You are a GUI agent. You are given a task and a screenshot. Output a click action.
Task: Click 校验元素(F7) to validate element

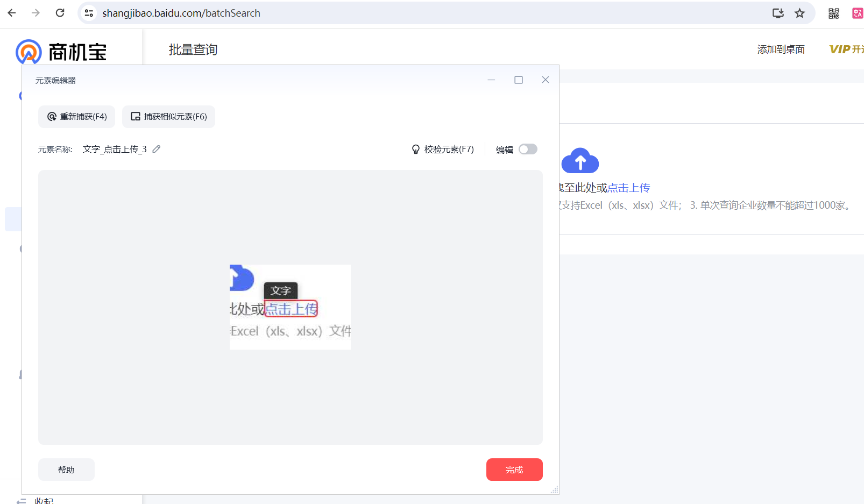point(443,149)
